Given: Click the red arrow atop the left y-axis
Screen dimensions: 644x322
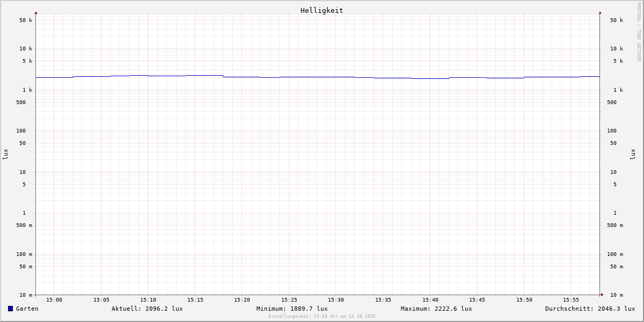Looking at the screenshot, I should [36, 12].
